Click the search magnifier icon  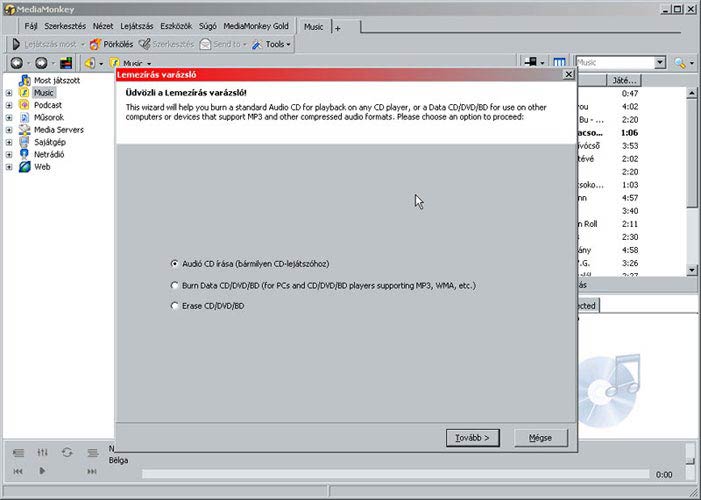tap(680, 63)
